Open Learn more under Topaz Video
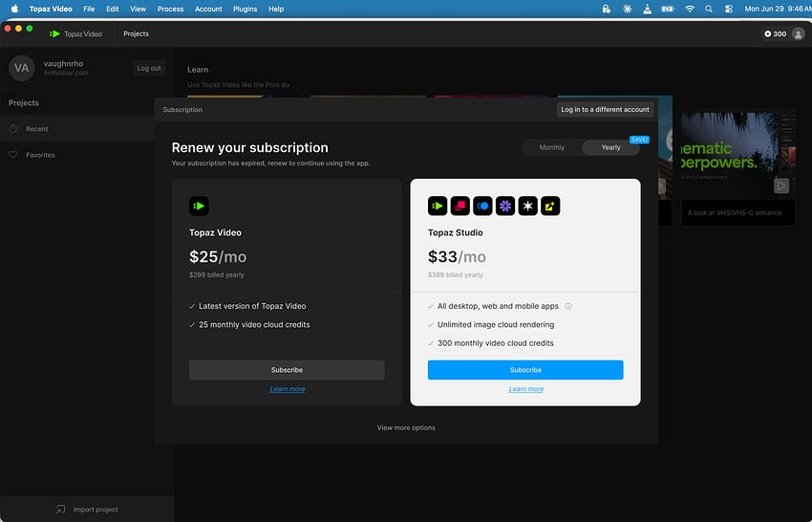Viewport: 812px width, 522px height. pyautogui.click(x=288, y=389)
